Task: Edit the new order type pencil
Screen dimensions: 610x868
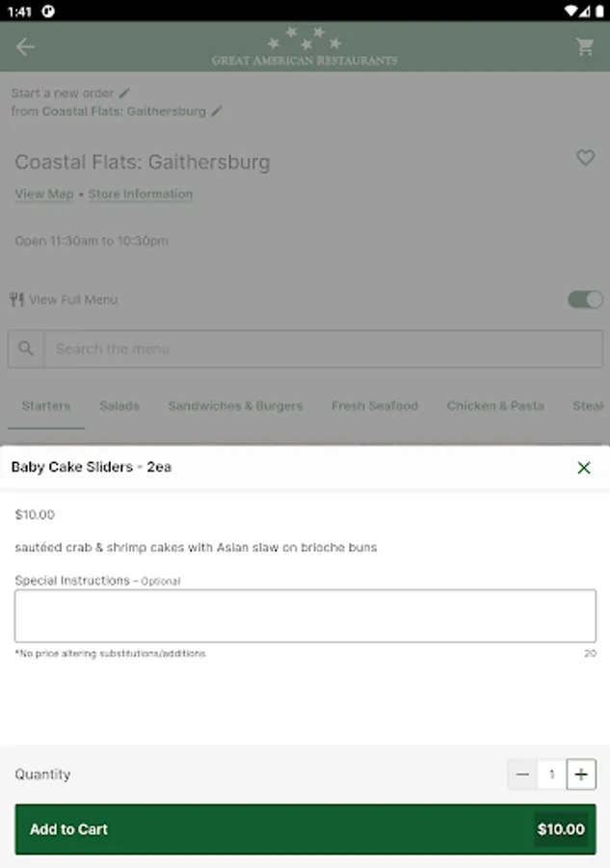Action: coord(124,94)
